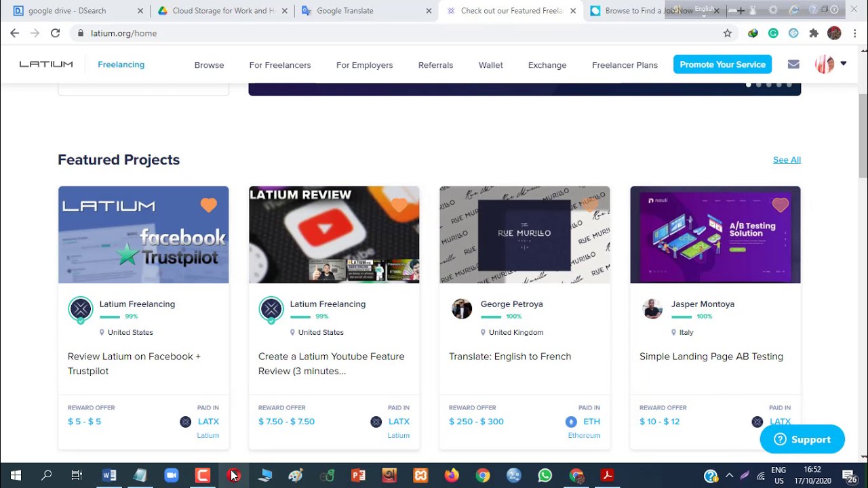Open the Chrome profile avatar
The height and width of the screenshot is (488, 868).
coord(834,33)
